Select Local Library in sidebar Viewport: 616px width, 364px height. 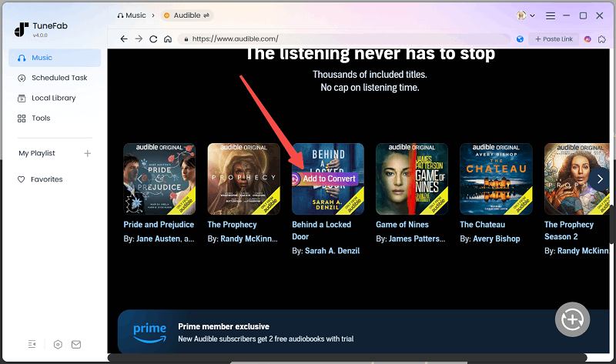click(x=53, y=98)
